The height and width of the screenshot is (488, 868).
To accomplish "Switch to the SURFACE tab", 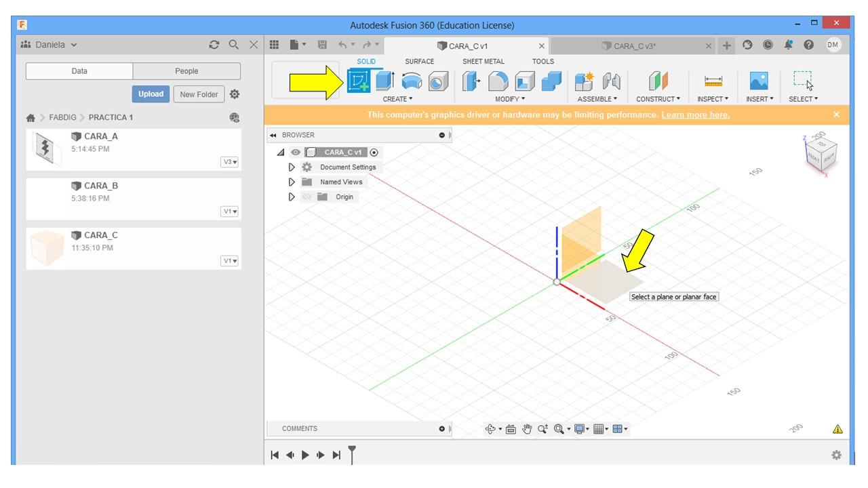I will pyautogui.click(x=419, y=62).
